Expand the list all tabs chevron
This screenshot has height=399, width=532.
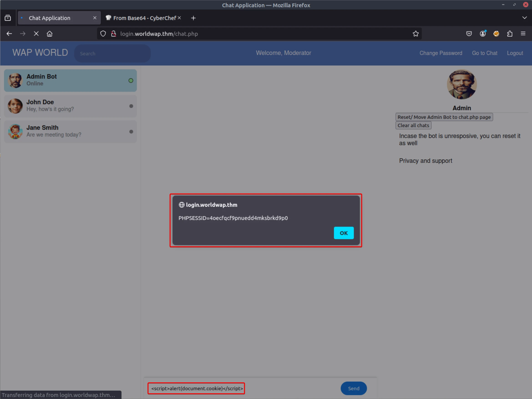(x=524, y=18)
